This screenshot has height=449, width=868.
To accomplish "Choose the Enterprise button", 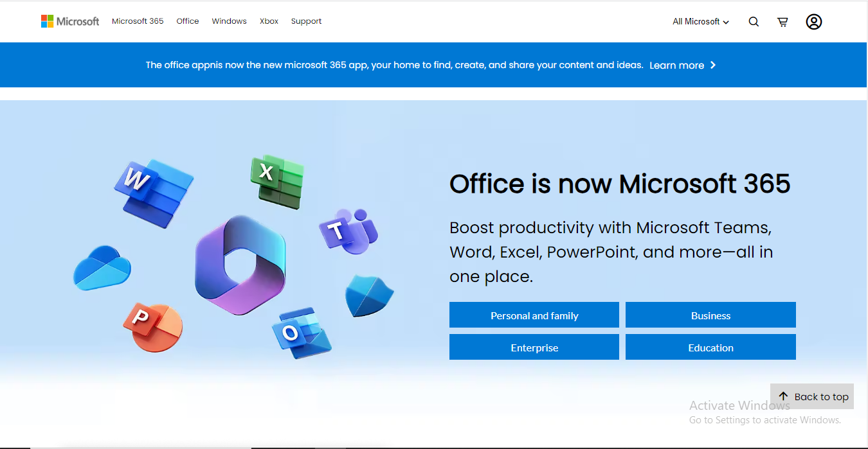I will coord(534,348).
